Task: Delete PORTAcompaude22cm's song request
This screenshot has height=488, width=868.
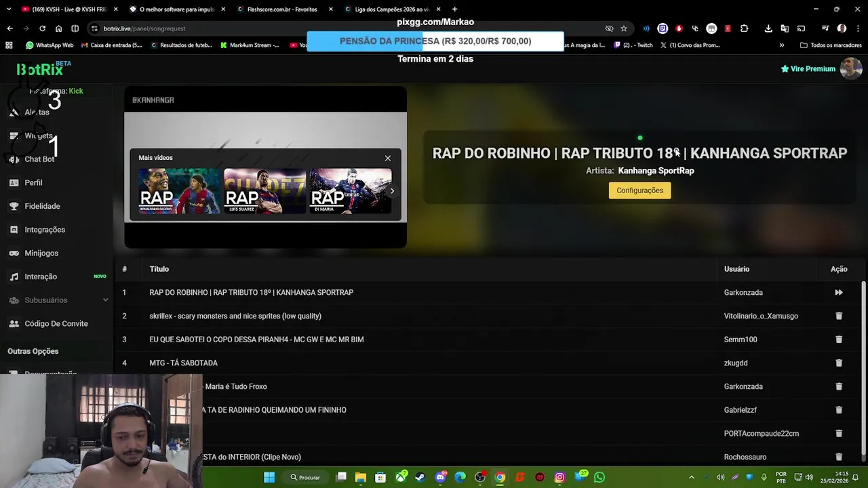Action: [x=839, y=434]
